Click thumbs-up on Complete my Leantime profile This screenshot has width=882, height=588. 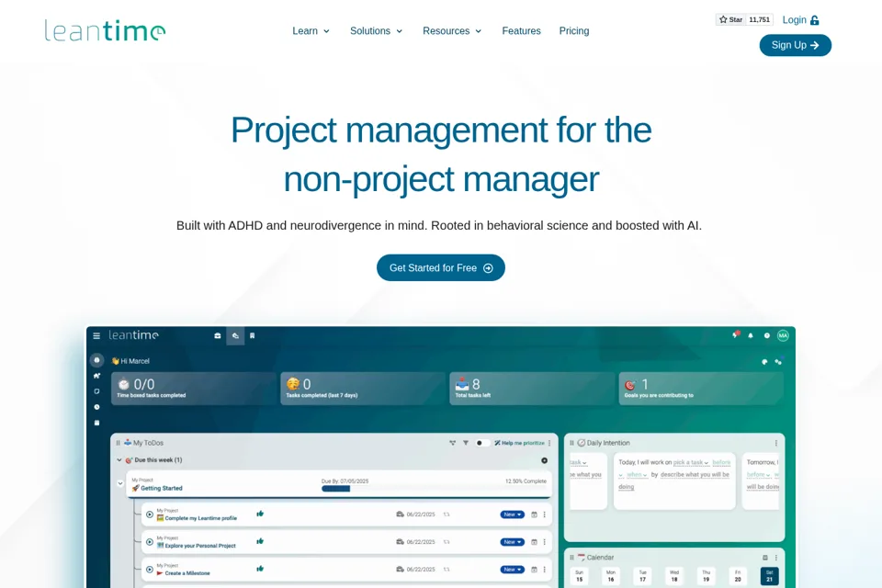pos(260,514)
